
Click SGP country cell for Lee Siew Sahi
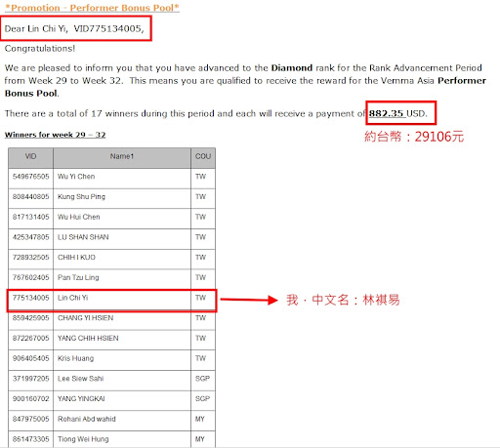click(203, 380)
